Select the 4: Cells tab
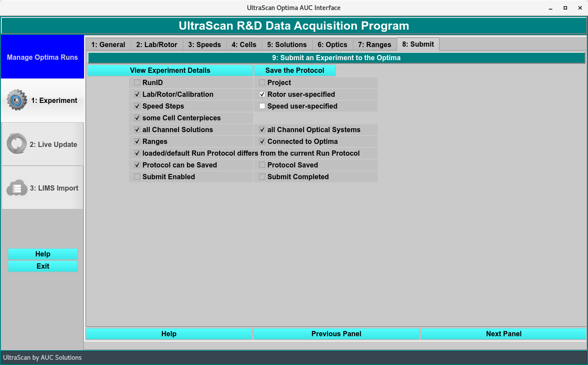Viewport: 588px width, 365px height. (244, 44)
